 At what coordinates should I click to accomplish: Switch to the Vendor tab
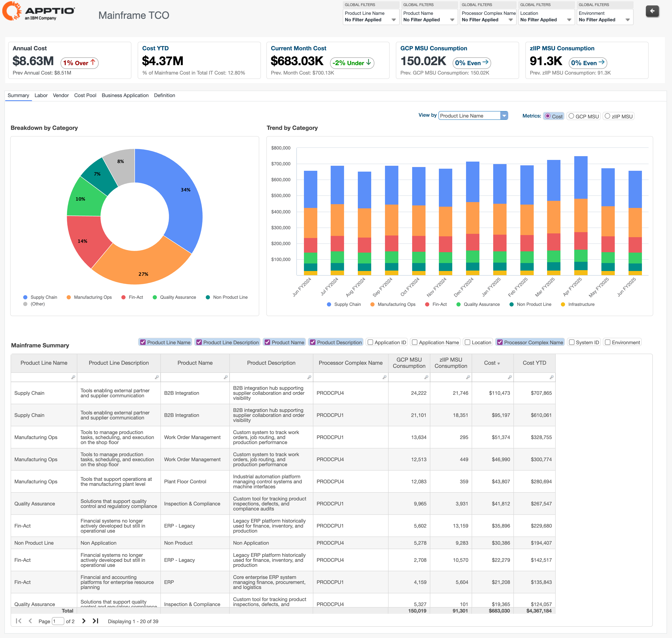61,96
